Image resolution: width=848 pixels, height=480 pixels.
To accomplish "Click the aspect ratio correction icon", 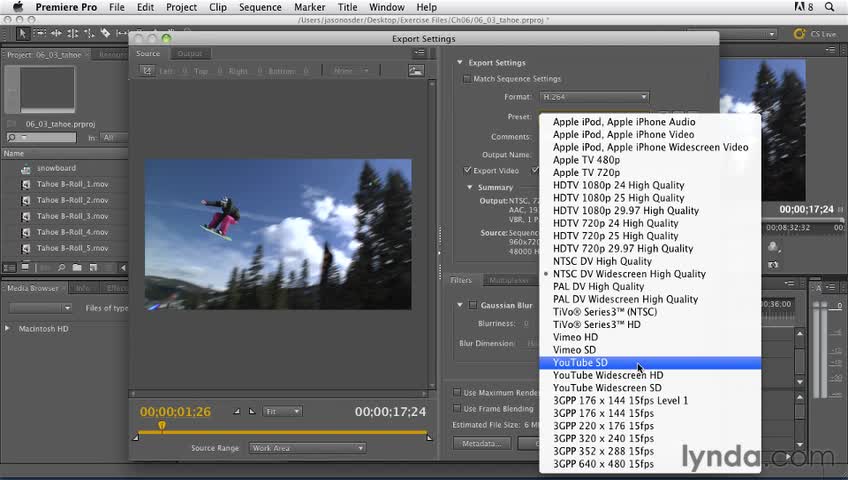I will (416, 70).
